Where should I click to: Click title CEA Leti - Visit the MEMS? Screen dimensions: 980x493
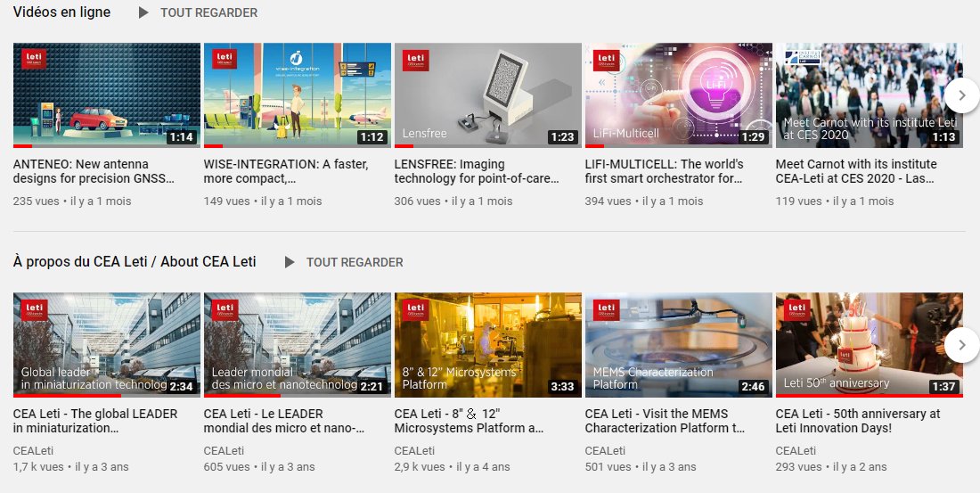[x=665, y=421]
